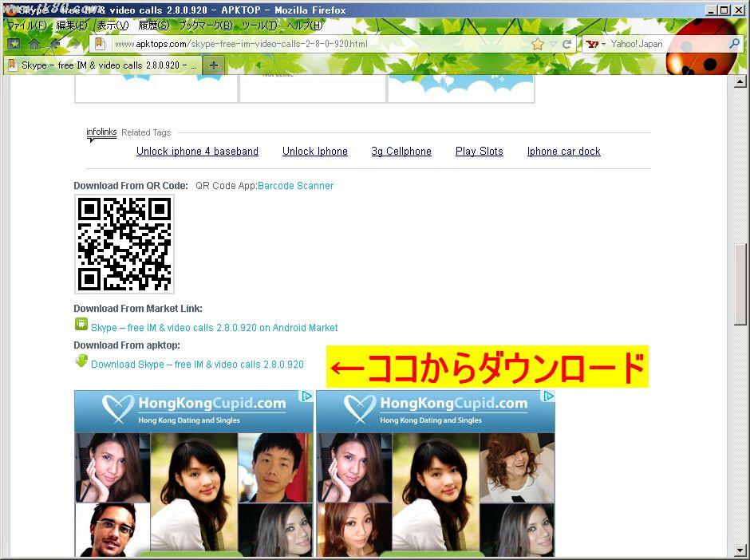Reload the page with the refresh icon
Viewport: 750px width, 560px height.
(x=567, y=44)
